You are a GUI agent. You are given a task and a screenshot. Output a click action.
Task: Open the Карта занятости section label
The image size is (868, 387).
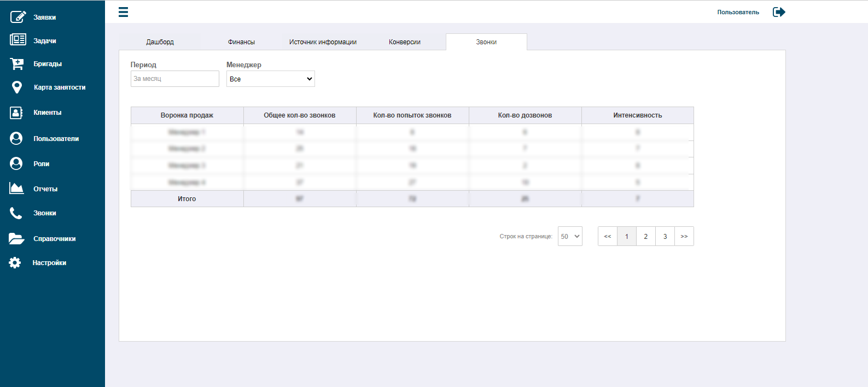tap(60, 87)
